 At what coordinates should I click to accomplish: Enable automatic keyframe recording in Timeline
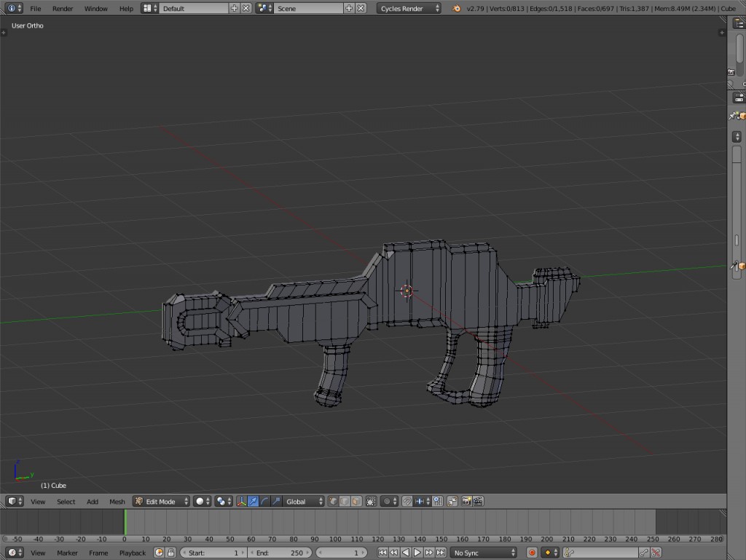coord(532,552)
